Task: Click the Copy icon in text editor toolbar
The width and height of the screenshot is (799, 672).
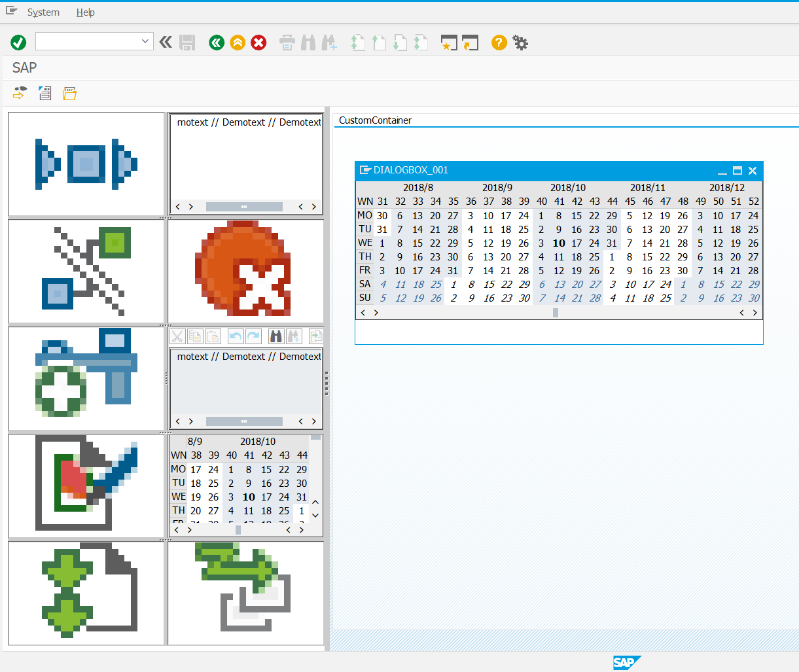Action: click(x=195, y=336)
